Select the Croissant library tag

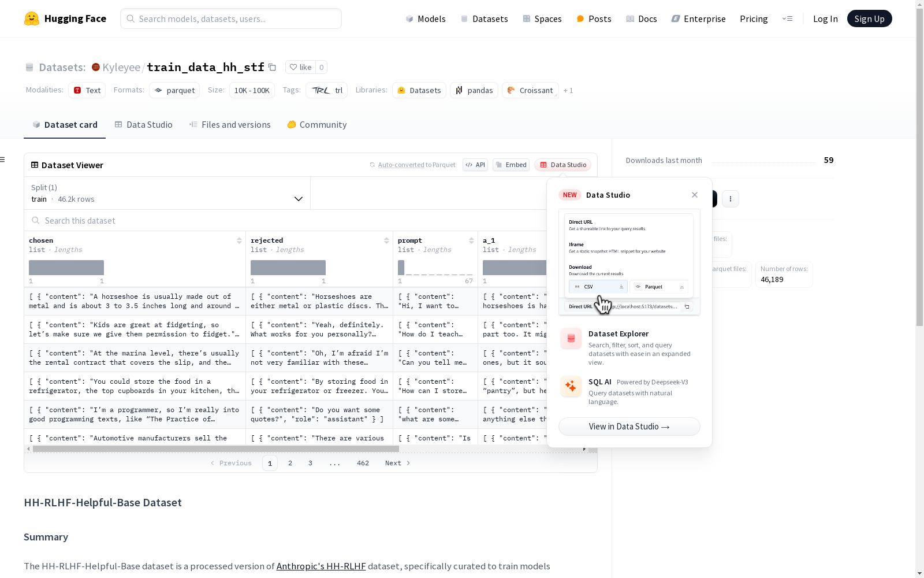530,90
